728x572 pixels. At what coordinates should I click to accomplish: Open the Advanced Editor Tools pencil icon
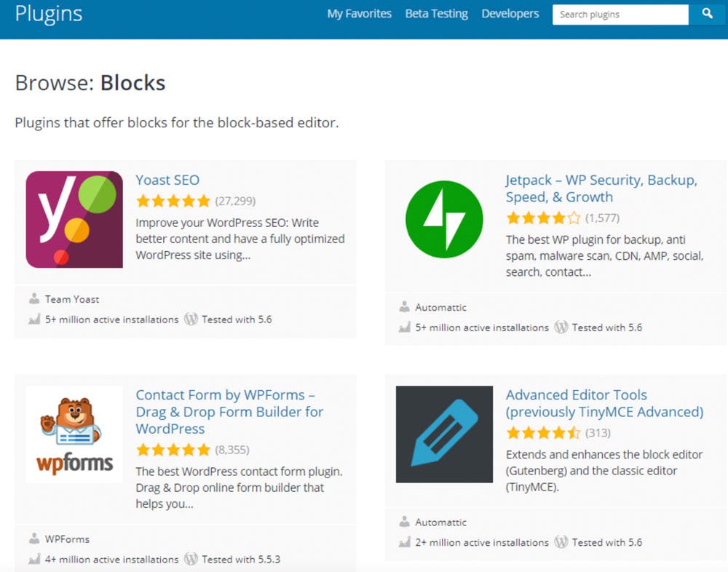click(444, 434)
